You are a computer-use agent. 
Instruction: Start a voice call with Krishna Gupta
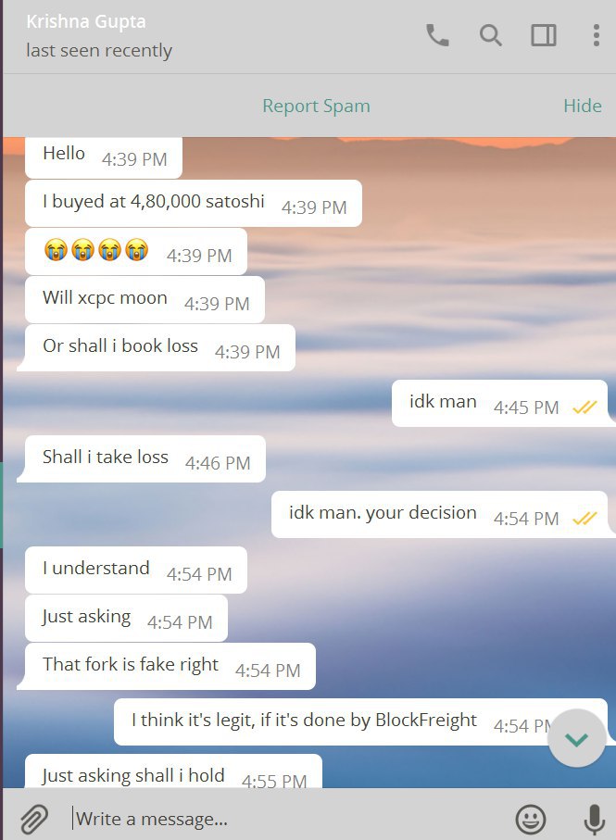pyautogui.click(x=437, y=35)
